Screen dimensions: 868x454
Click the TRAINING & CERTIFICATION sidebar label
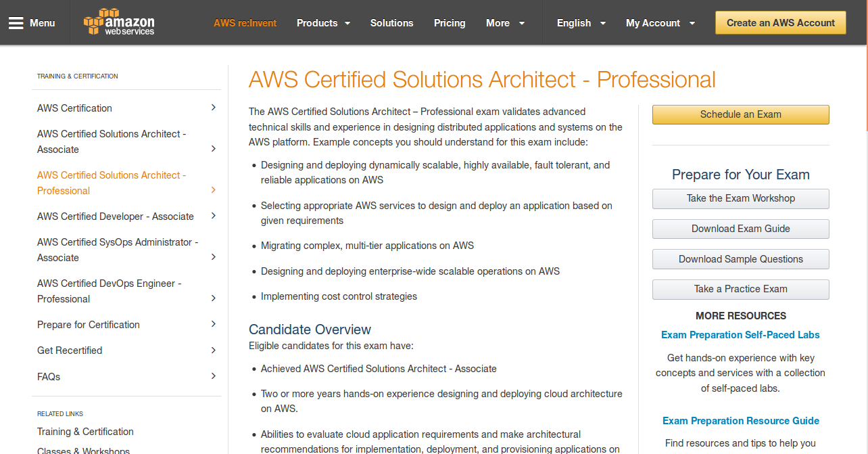[x=78, y=76]
